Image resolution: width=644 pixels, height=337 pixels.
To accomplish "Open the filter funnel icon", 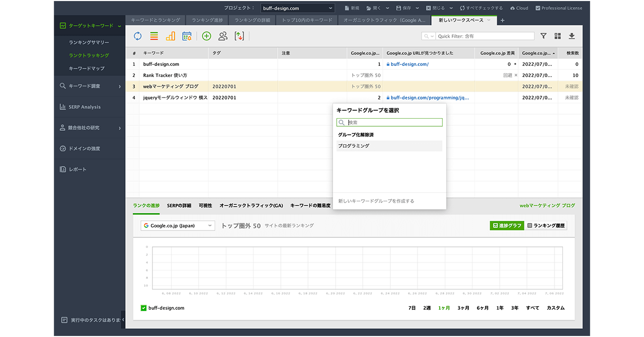I will [543, 36].
